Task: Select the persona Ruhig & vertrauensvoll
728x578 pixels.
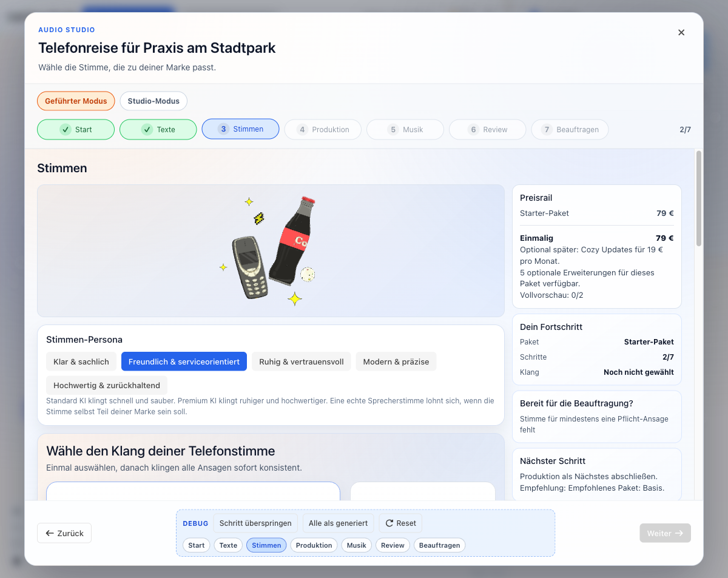Action: [x=301, y=361]
